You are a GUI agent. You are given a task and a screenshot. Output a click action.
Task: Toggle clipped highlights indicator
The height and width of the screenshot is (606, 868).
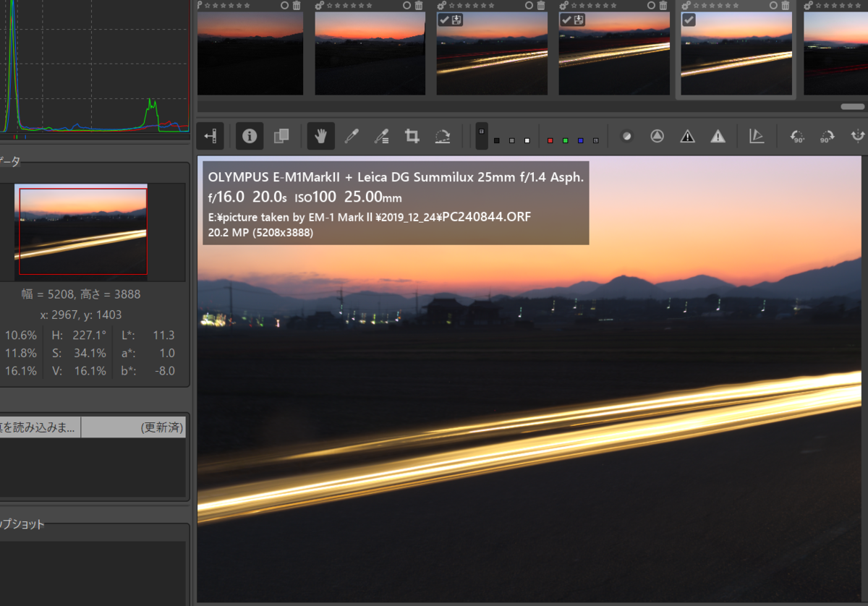click(718, 136)
